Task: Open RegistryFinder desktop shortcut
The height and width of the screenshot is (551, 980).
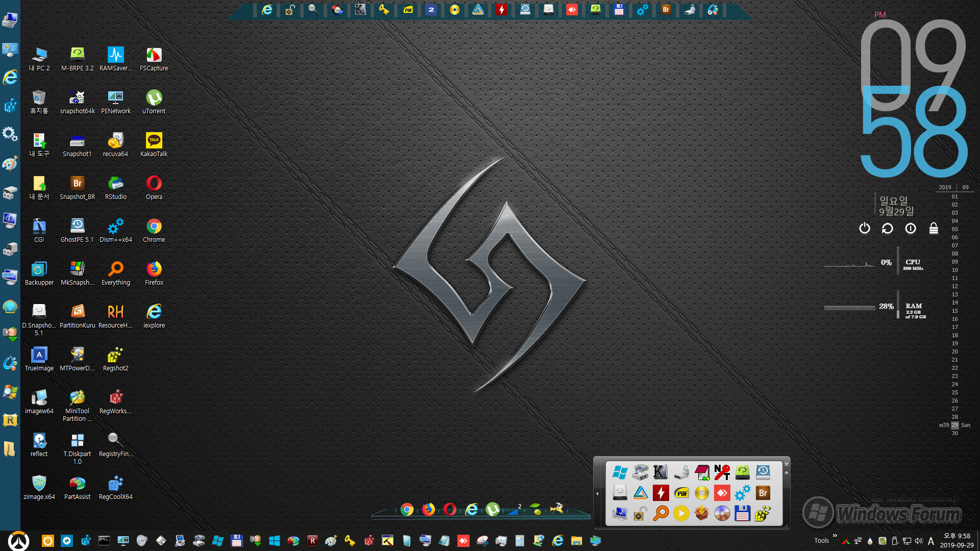Action: [x=116, y=444]
